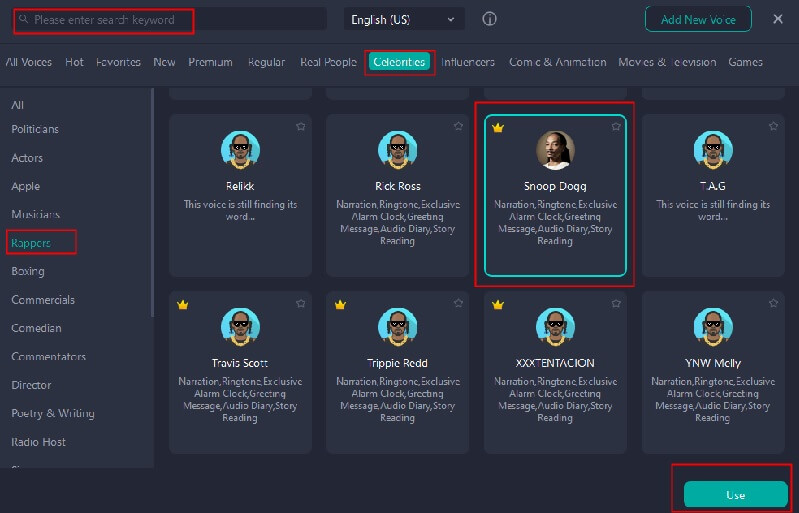Image resolution: width=799 pixels, height=513 pixels.
Task: Select the Politicians category
Action: click(x=35, y=129)
